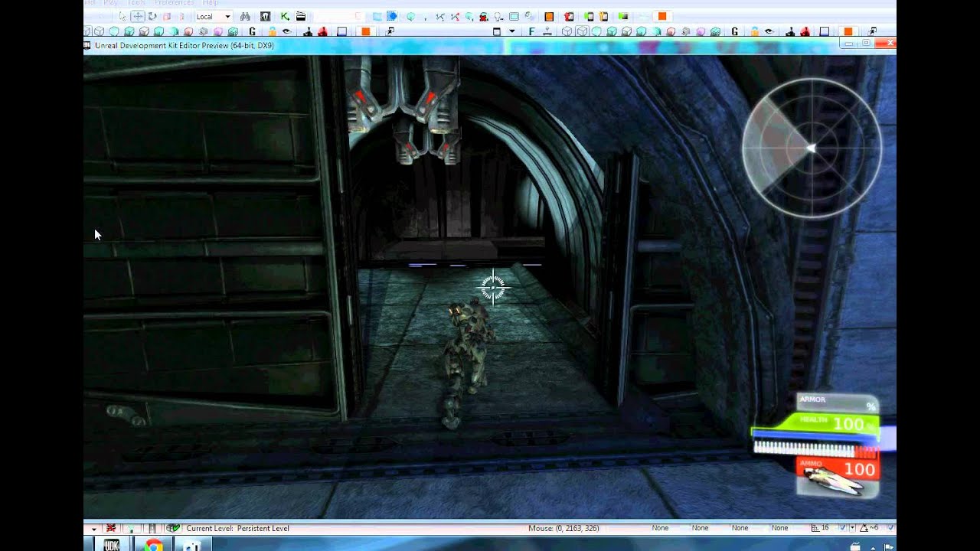Click the UDK icon in Windows taskbar
The width and height of the screenshot is (980, 551).
[112, 545]
